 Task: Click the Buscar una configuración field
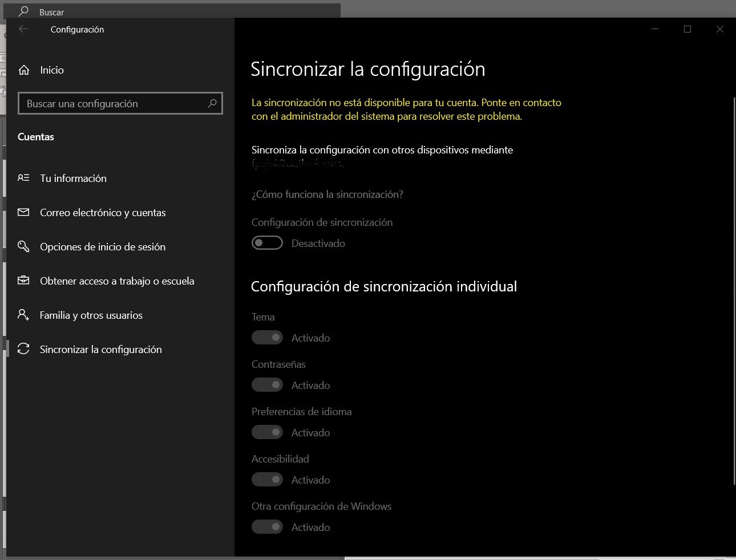click(x=120, y=103)
